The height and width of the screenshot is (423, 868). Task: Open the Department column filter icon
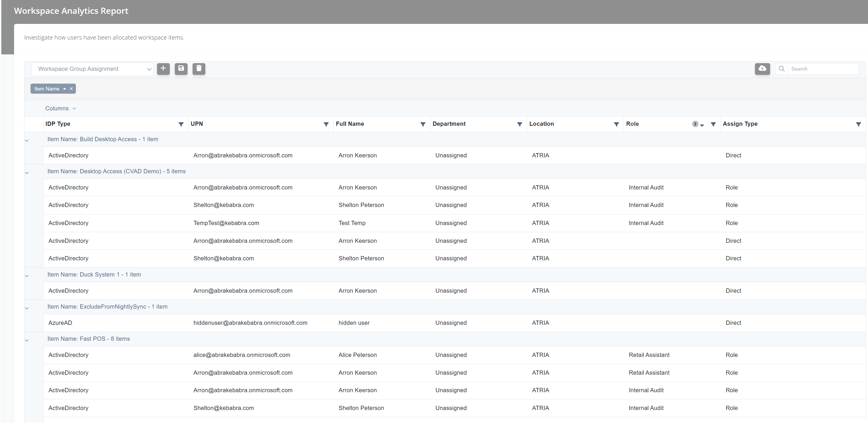519,124
